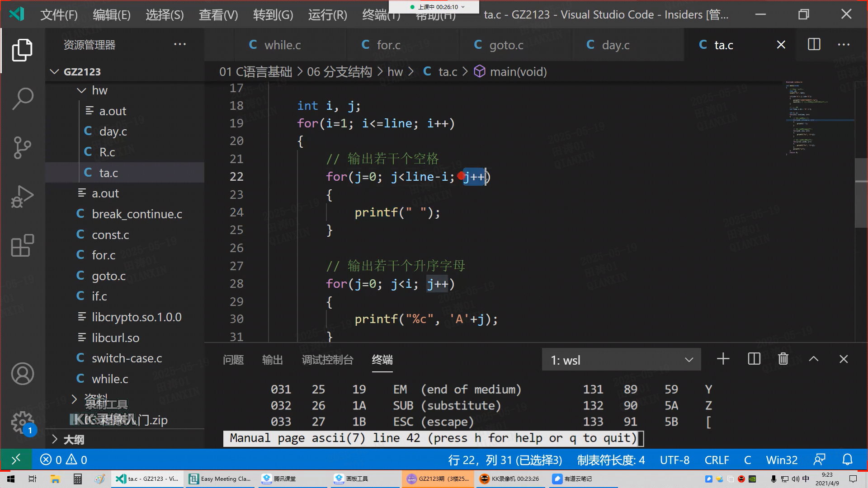Open the Search view in activity bar
Screen dimensions: 868x488
pos(22,98)
